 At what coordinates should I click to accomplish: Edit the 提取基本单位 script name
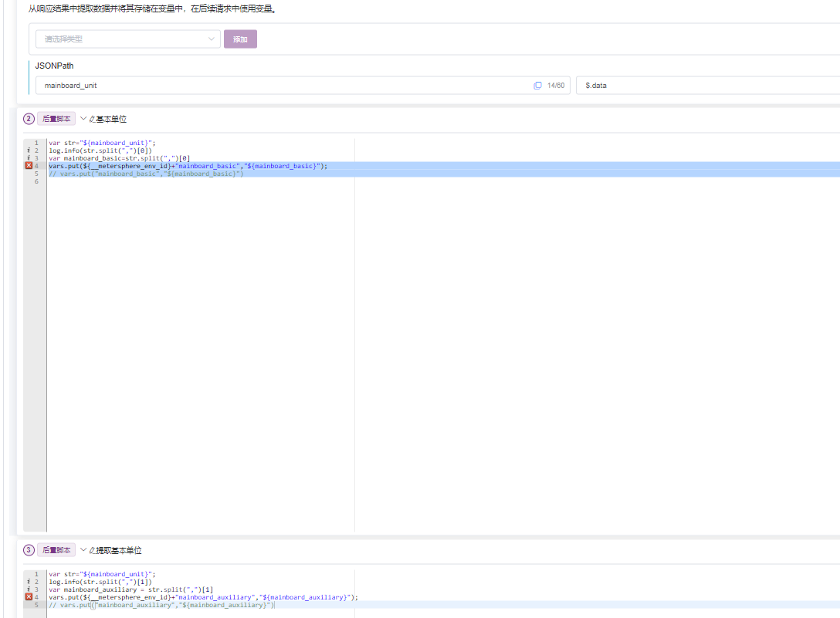92,551
